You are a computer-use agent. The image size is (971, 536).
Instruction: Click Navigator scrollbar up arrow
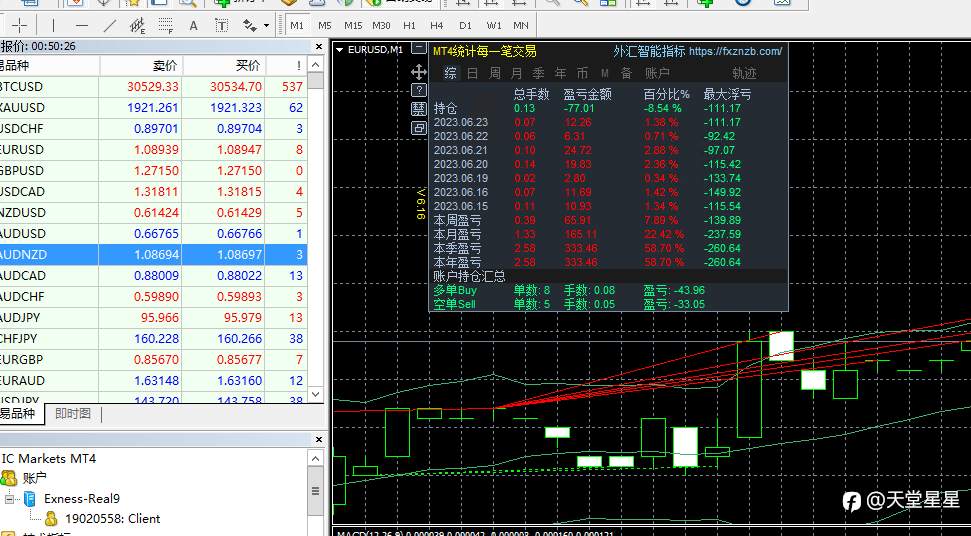(x=316, y=459)
